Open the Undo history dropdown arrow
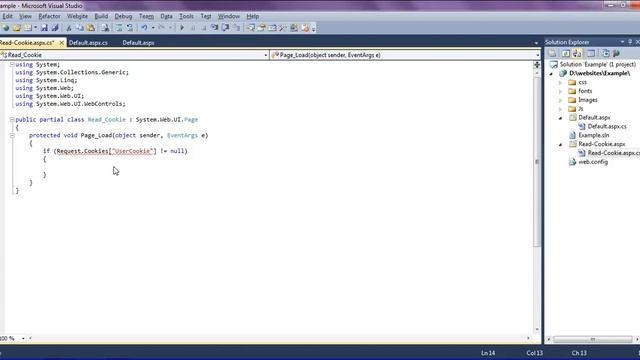This screenshot has width=640, height=360. click(x=153, y=28)
